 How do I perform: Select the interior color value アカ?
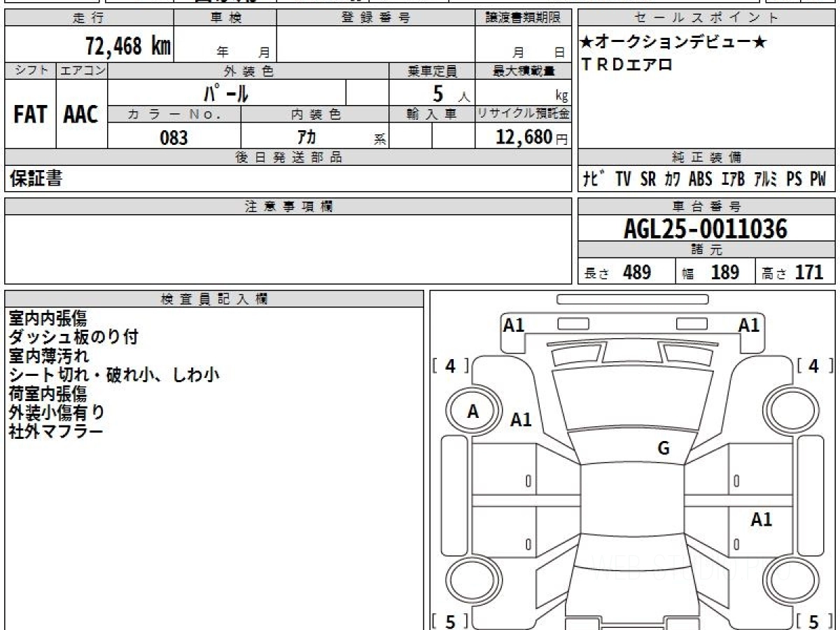click(306, 137)
